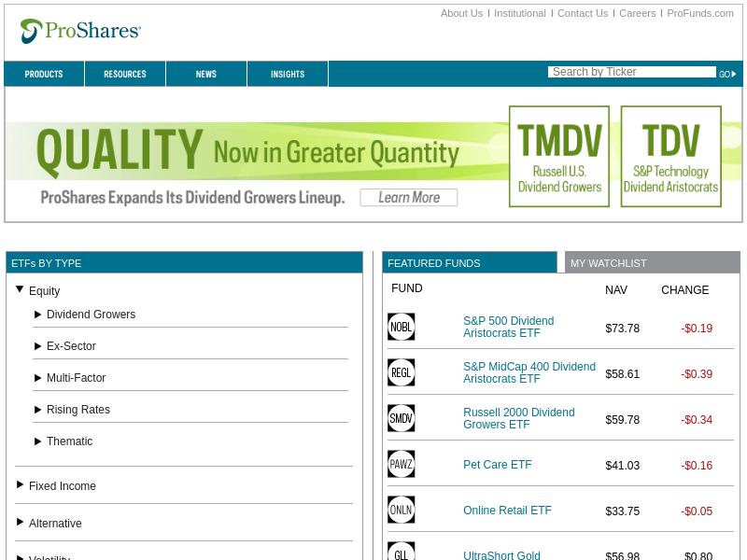Image resolution: width=747 pixels, height=560 pixels.
Task: Open the Products menu
Action: point(44,74)
